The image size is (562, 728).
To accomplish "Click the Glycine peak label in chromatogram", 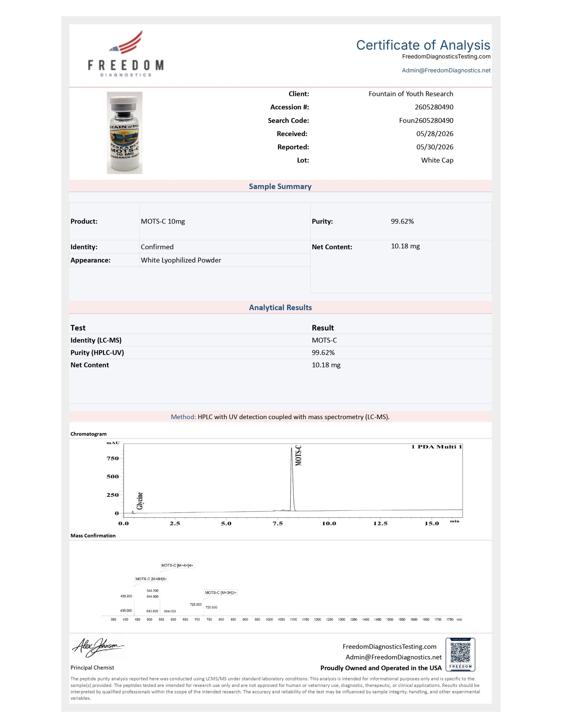I will tap(140, 501).
